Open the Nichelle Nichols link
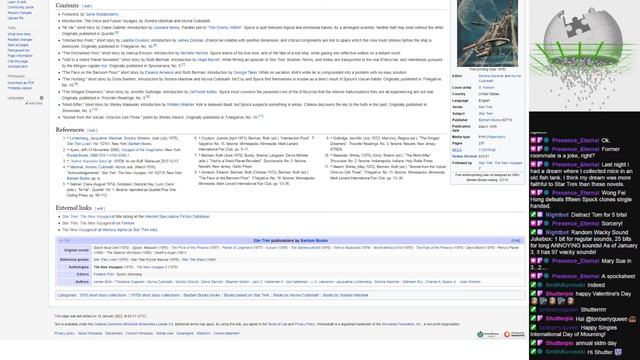The height and width of the screenshot is (360, 640). pos(194,53)
